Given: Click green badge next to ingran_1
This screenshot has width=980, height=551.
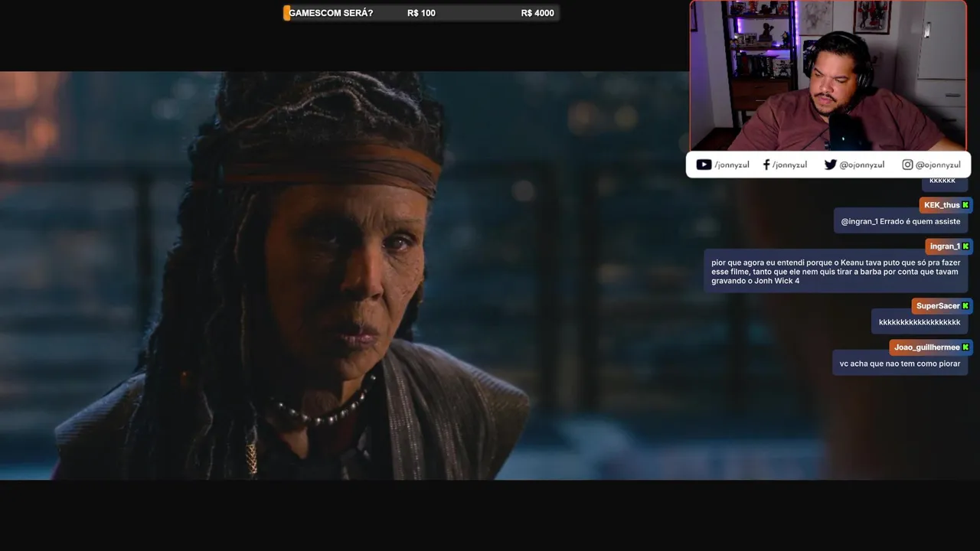Looking at the screenshot, I should (965, 246).
